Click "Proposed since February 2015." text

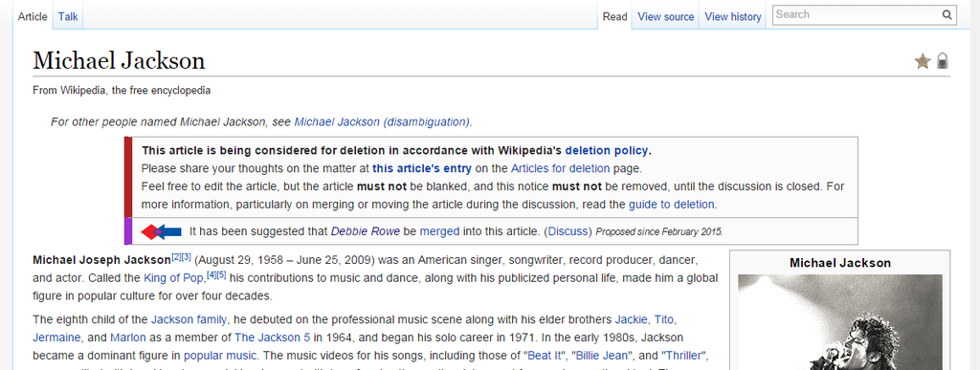tap(658, 232)
